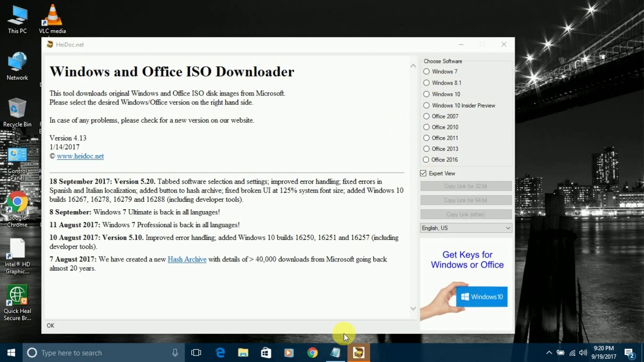Screen dimensions: 644x362
Task: Click the volume speaker tray icon
Action: point(583,352)
